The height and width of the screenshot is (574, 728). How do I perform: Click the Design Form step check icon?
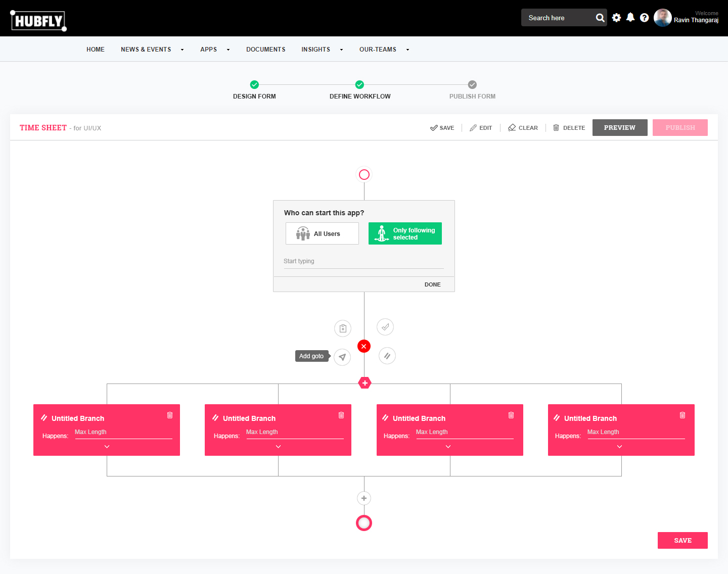[254, 84]
